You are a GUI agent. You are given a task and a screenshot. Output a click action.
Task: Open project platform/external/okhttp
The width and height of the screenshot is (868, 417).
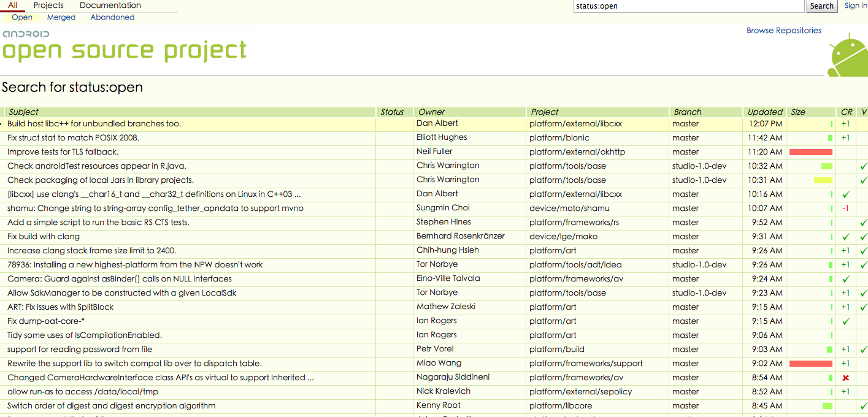pos(577,152)
